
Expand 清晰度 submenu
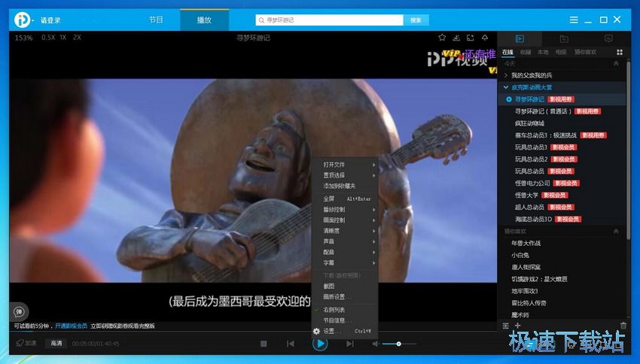click(x=345, y=231)
